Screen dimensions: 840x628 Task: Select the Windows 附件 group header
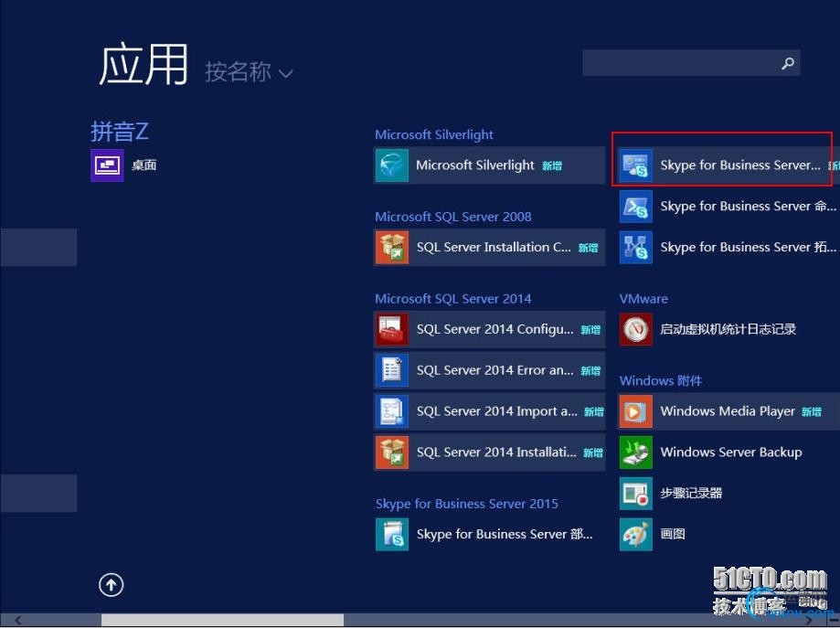tap(661, 380)
